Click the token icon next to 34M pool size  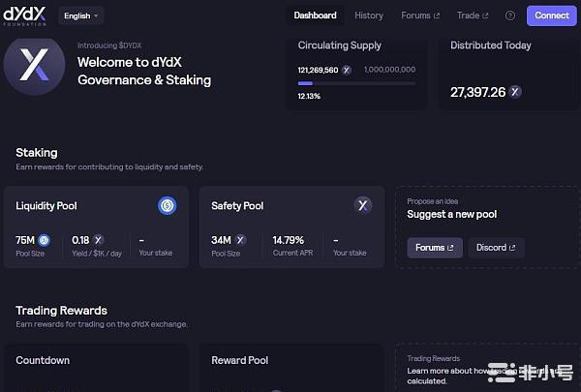[240, 239]
